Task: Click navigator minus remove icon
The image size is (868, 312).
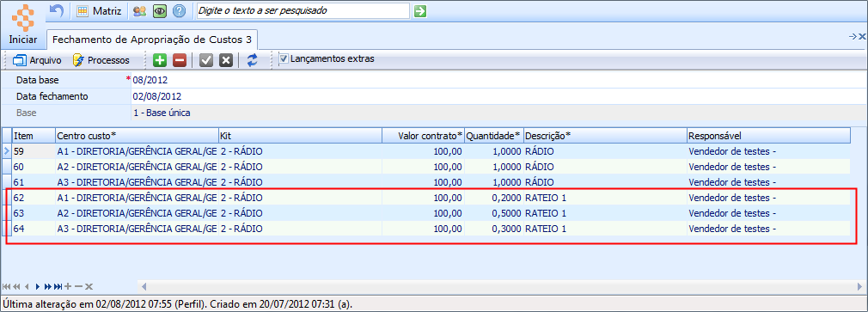Action: [x=78, y=286]
